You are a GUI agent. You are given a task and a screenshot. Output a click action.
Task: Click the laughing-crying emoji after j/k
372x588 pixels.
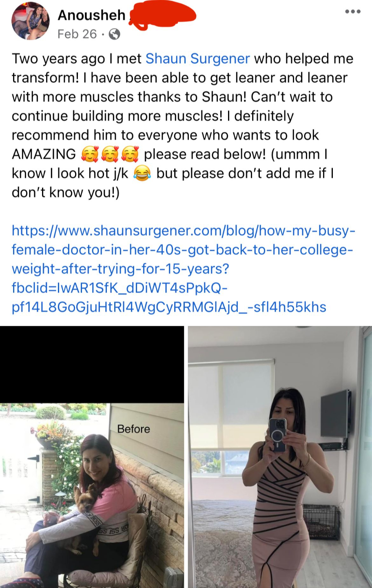pos(142,174)
